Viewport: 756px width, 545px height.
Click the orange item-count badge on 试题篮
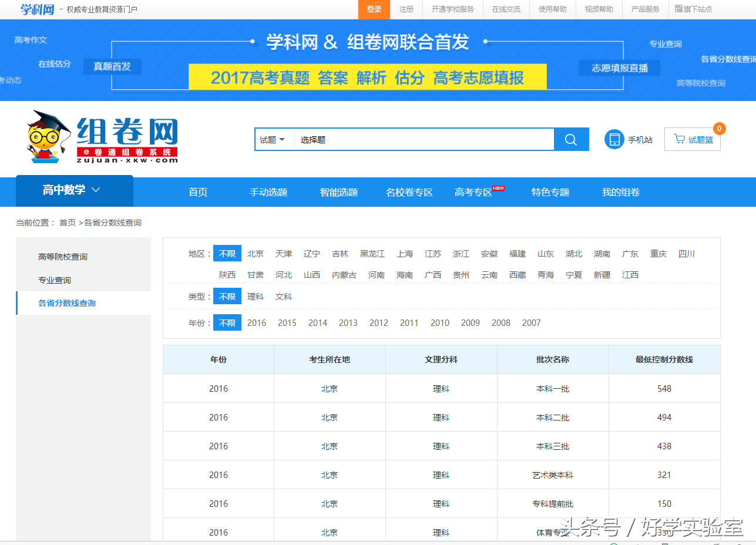tap(719, 128)
